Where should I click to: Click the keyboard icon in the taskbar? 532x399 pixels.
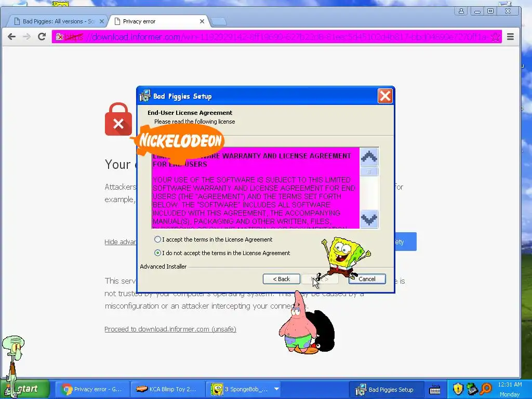tap(435, 390)
